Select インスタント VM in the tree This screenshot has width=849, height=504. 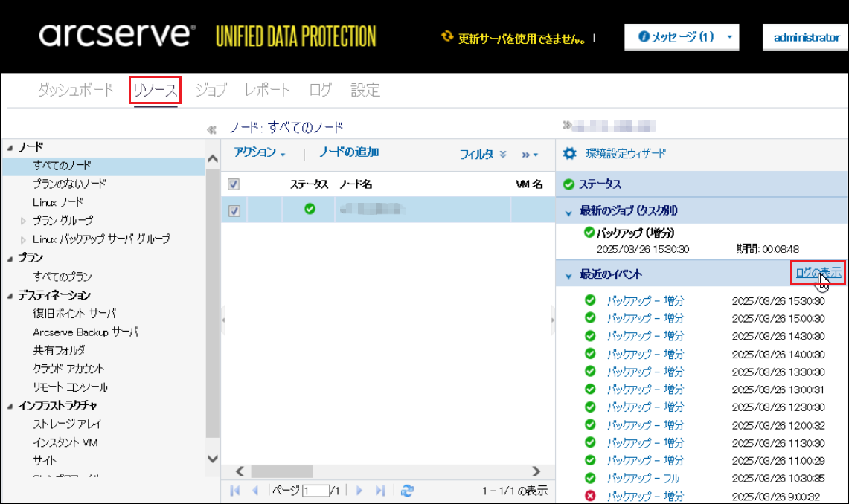point(65,442)
